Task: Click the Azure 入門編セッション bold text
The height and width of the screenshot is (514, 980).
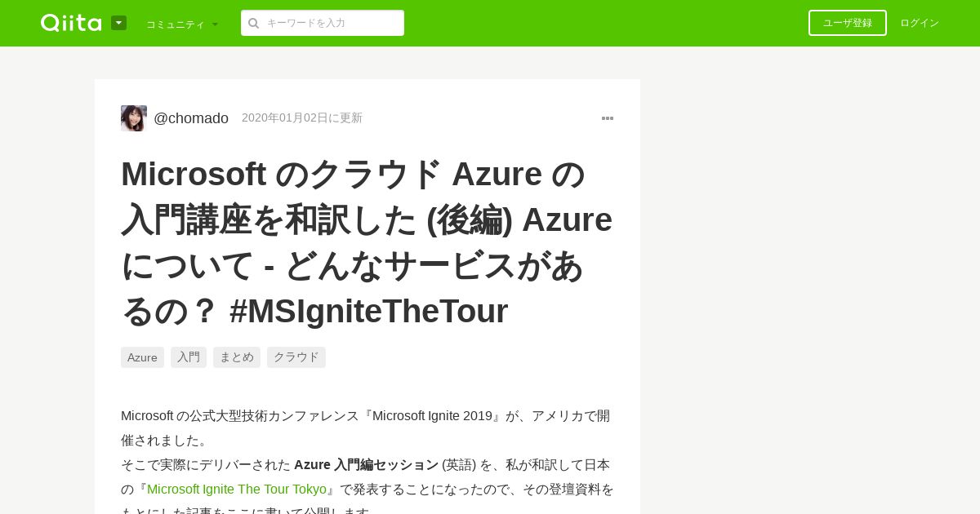Action: tap(366, 464)
